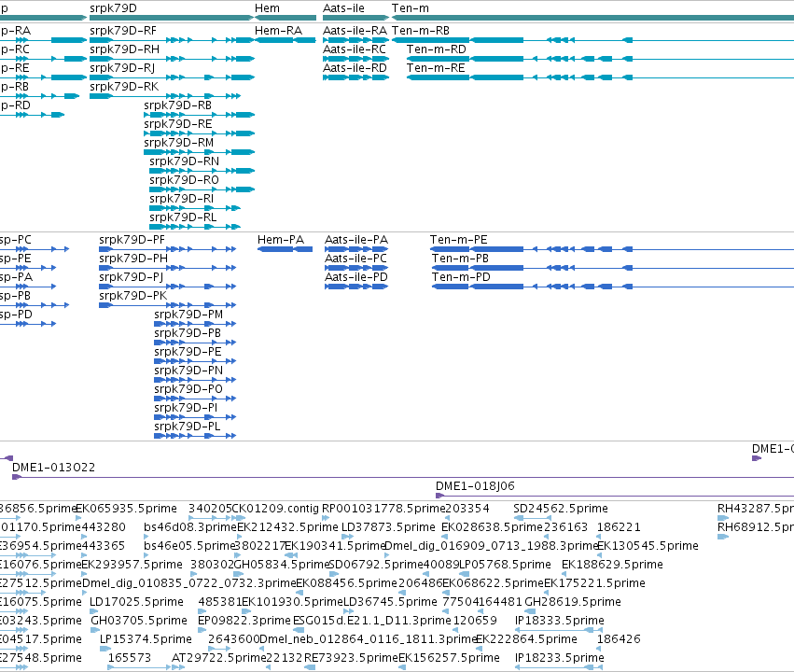Select protein srpk79D-PJ
The width and height of the screenshot is (794, 672).
[132, 277]
